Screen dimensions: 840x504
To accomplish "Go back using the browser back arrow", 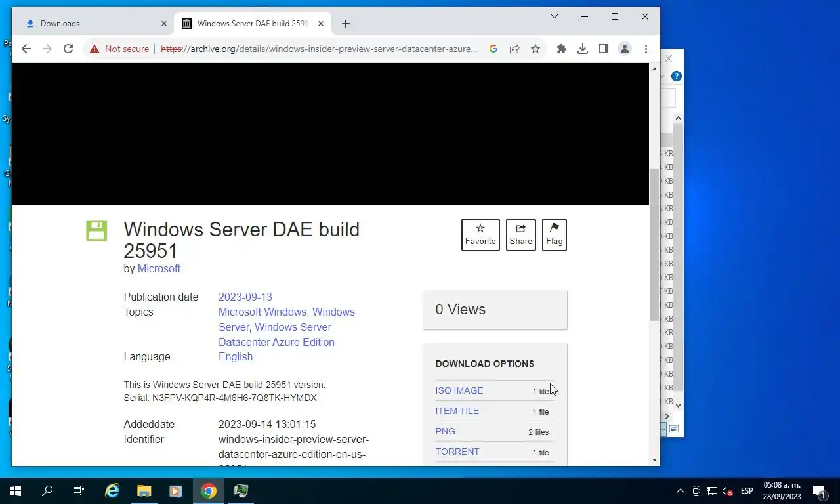I will pyautogui.click(x=26, y=49).
